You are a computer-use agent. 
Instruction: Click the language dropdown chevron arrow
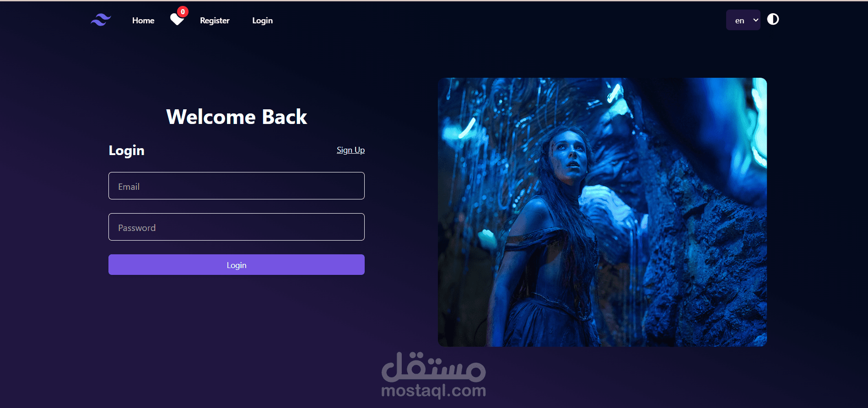tap(755, 20)
